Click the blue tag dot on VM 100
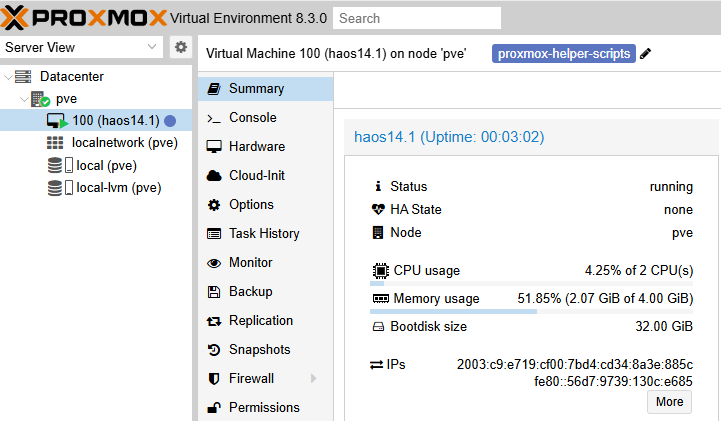 coord(170,120)
